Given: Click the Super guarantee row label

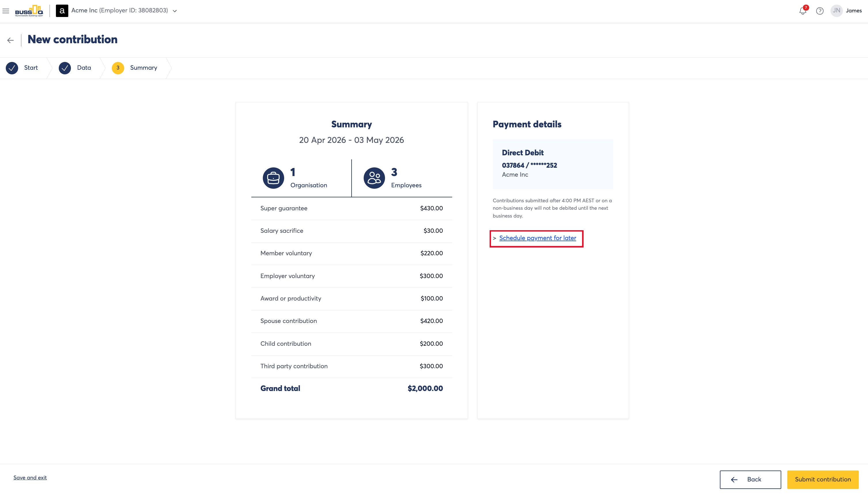Looking at the screenshot, I should [284, 208].
